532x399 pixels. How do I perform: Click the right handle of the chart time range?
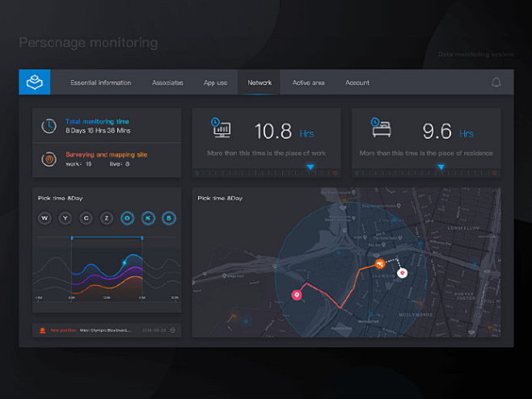pos(141,238)
